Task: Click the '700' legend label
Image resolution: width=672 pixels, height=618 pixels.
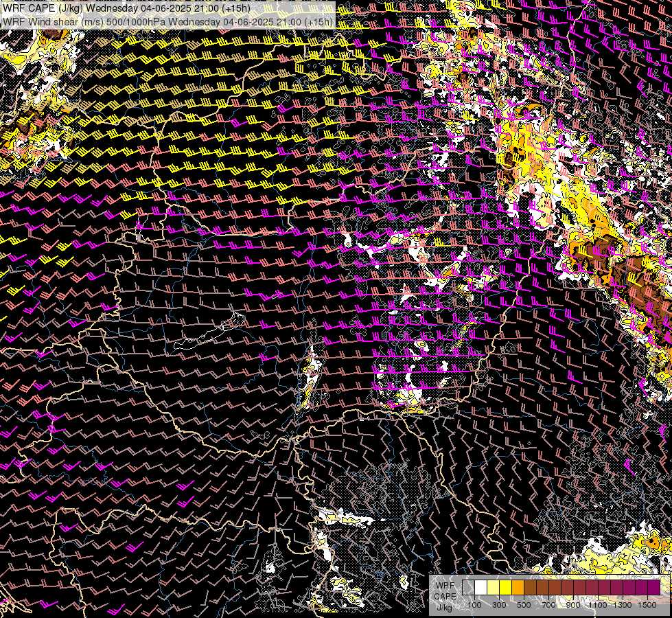Action: click(x=548, y=605)
